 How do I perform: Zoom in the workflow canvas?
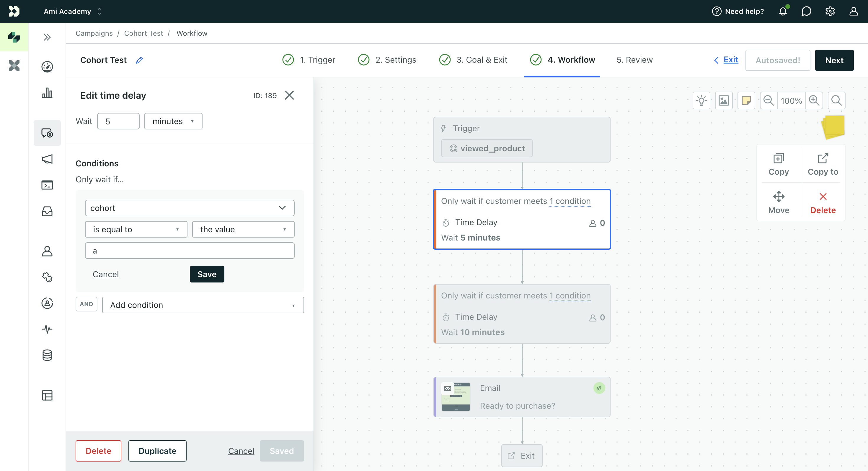click(x=814, y=100)
